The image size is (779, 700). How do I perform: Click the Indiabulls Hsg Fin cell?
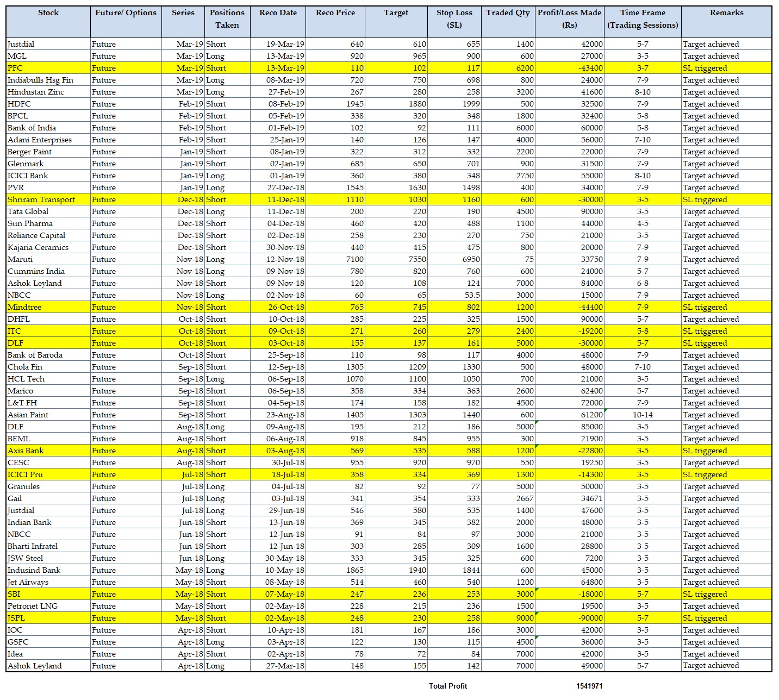(48, 80)
